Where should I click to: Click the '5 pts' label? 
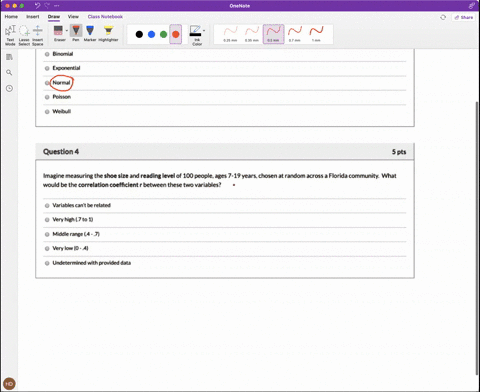[x=399, y=152]
